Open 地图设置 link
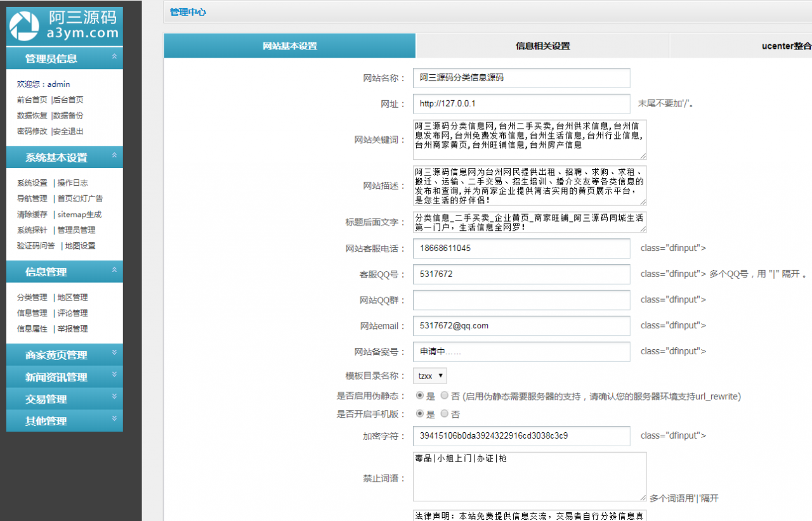 [81, 246]
